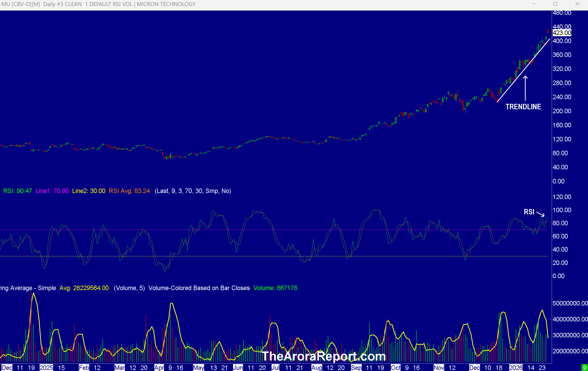Click the Line2: 30.00 yellow label

click(x=89, y=191)
